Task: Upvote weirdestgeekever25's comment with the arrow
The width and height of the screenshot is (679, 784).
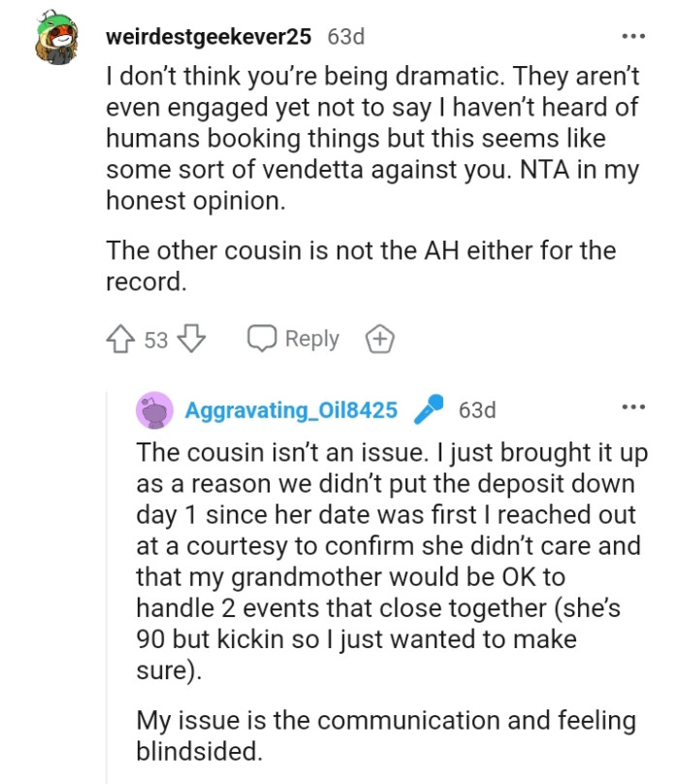Action: [x=120, y=339]
